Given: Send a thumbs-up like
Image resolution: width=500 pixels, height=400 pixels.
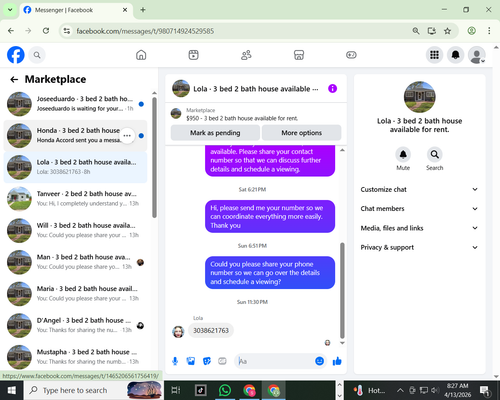Looking at the screenshot, I should pos(337,361).
